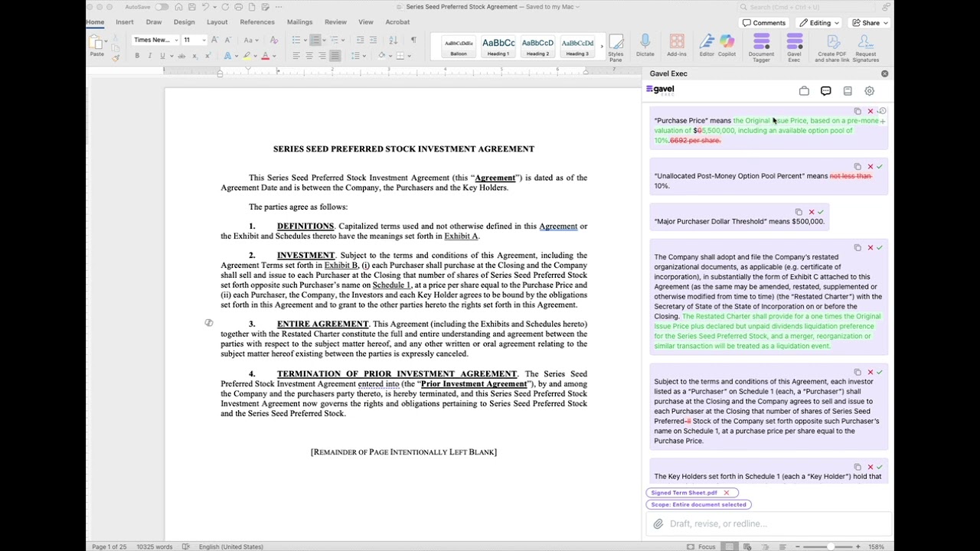Switch to the Acrobat tab
The image size is (980, 551).
coord(397,22)
